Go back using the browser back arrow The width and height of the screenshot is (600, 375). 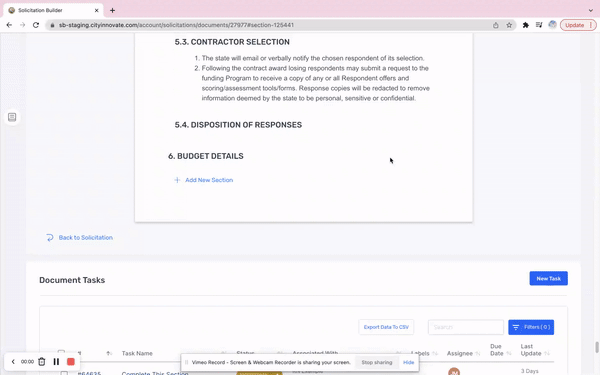click(x=9, y=25)
